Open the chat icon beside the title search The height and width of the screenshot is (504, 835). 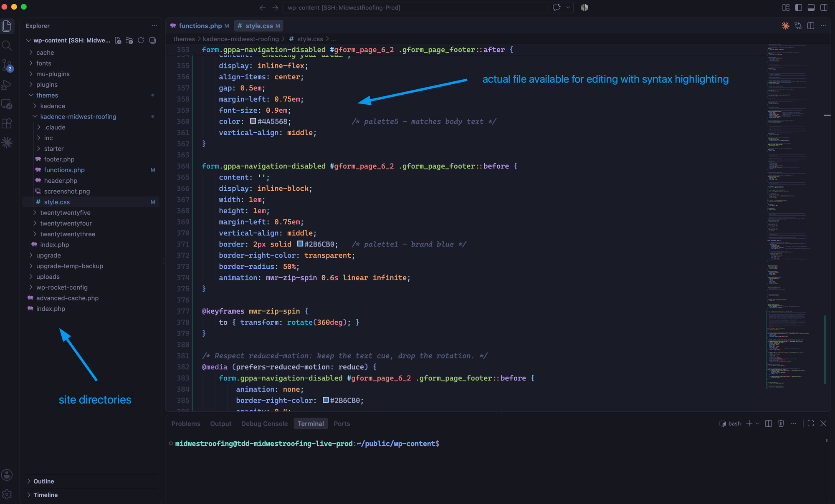557,8
